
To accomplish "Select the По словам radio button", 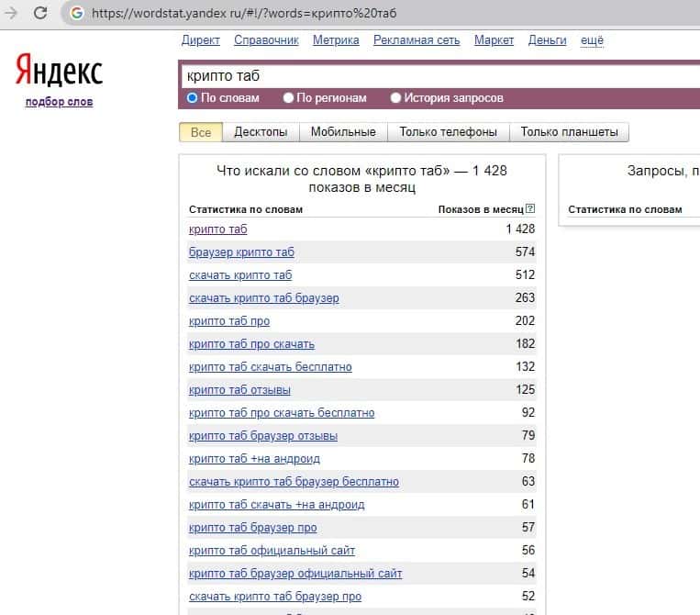I will pos(193,98).
